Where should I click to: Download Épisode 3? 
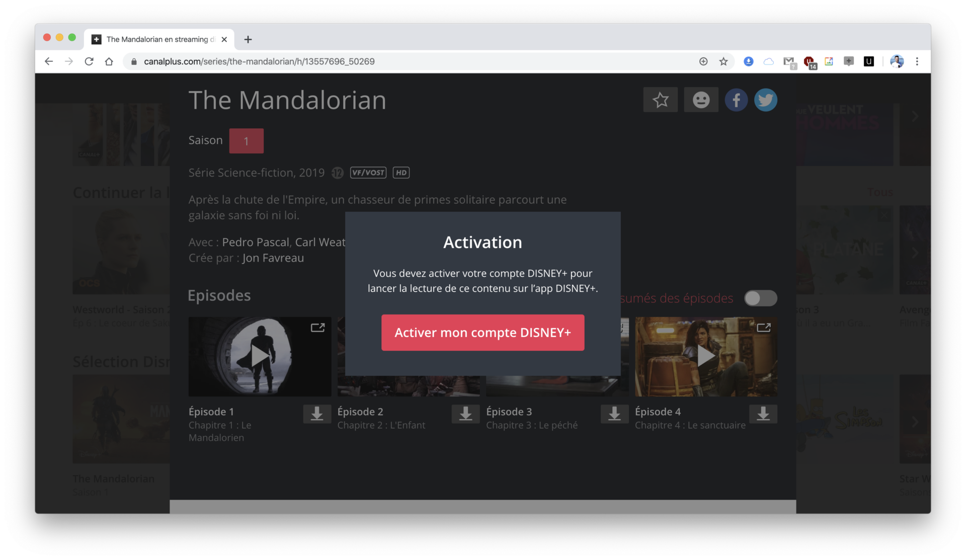pyautogui.click(x=614, y=414)
